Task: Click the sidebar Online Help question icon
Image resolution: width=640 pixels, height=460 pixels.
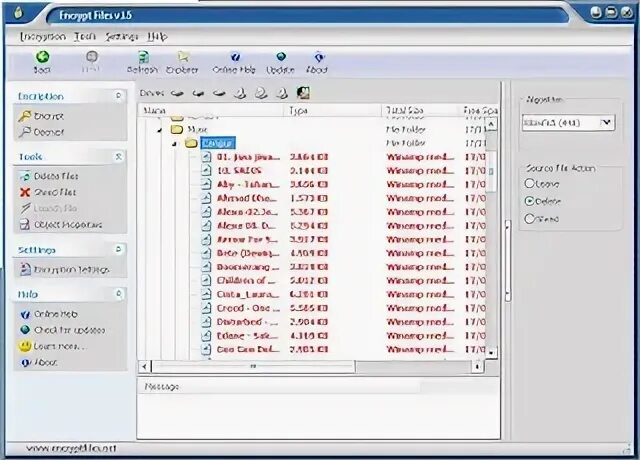Action: coord(25,314)
